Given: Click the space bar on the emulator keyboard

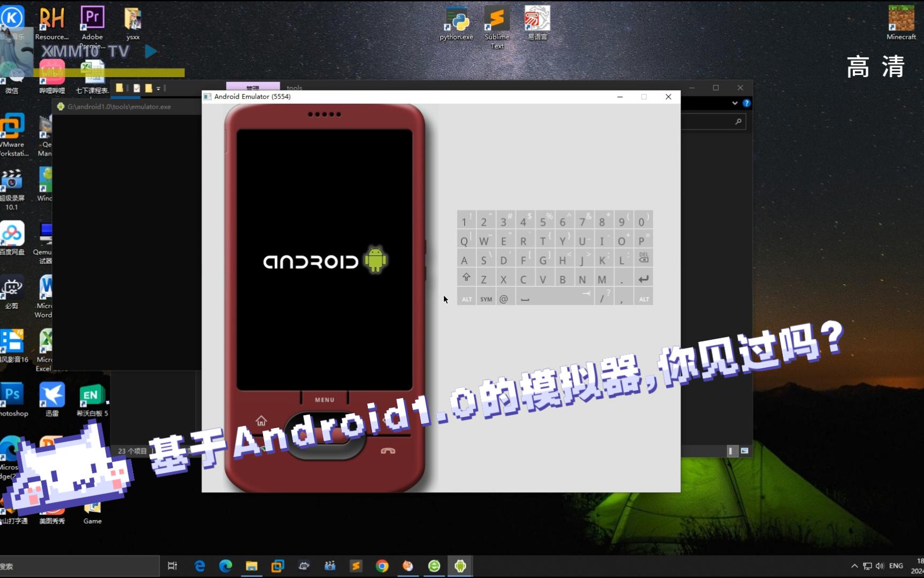Looking at the screenshot, I should pos(555,298).
